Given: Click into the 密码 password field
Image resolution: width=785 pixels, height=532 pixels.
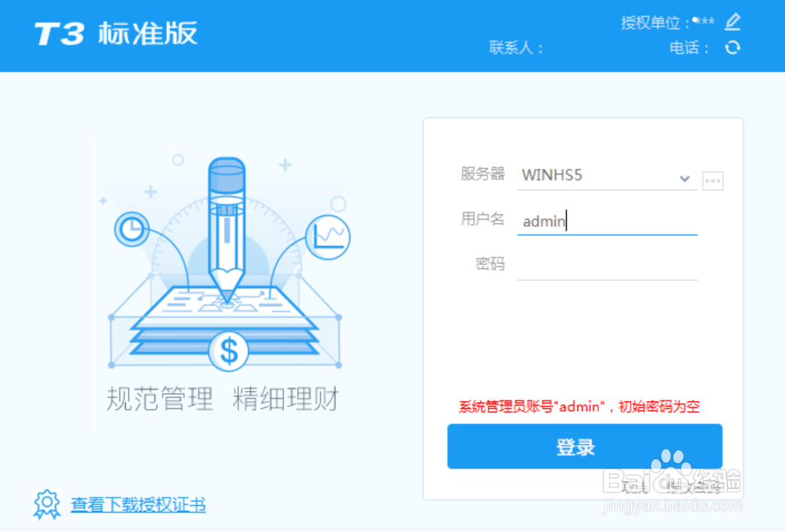Looking at the screenshot, I should 607,266.
